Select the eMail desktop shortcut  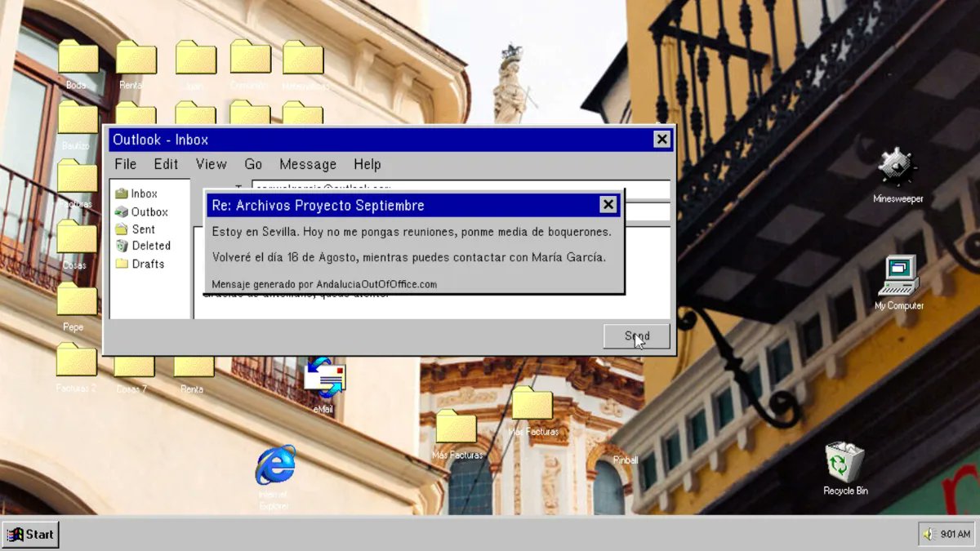tap(323, 387)
